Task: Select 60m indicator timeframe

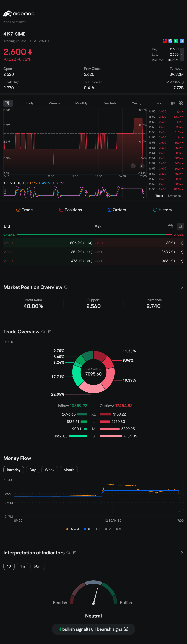Action: [x=38, y=566]
